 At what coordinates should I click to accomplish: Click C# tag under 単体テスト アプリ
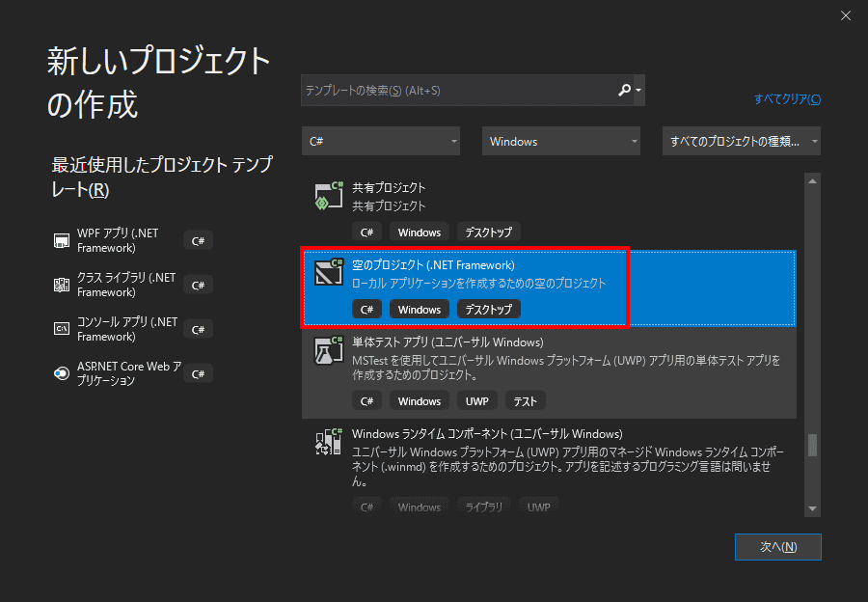(x=367, y=401)
